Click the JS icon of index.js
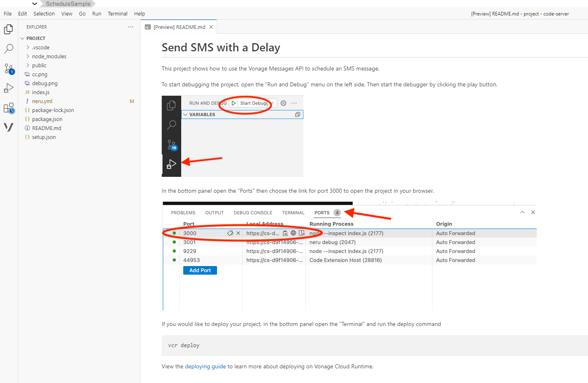588x383 pixels. click(27, 92)
